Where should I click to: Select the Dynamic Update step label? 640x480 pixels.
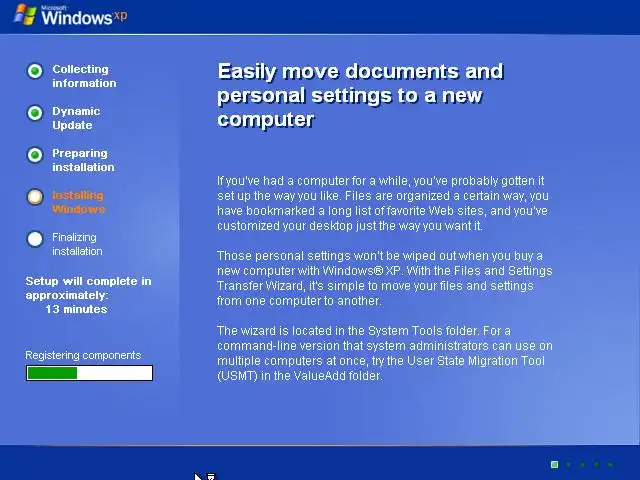(x=76, y=118)
